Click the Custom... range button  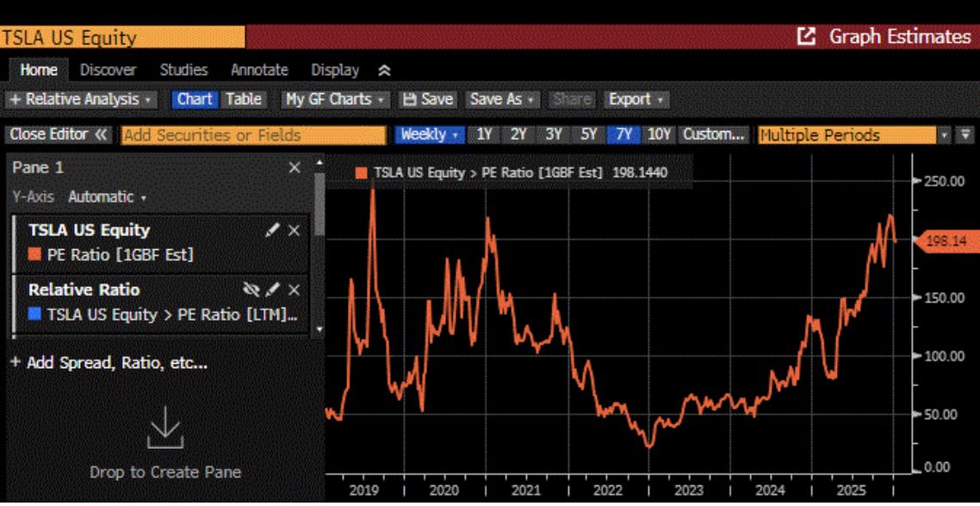713,134
